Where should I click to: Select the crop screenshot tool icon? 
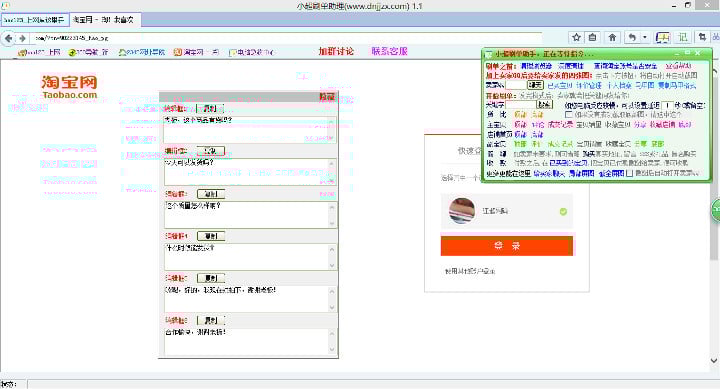click(x=702, y=37)
